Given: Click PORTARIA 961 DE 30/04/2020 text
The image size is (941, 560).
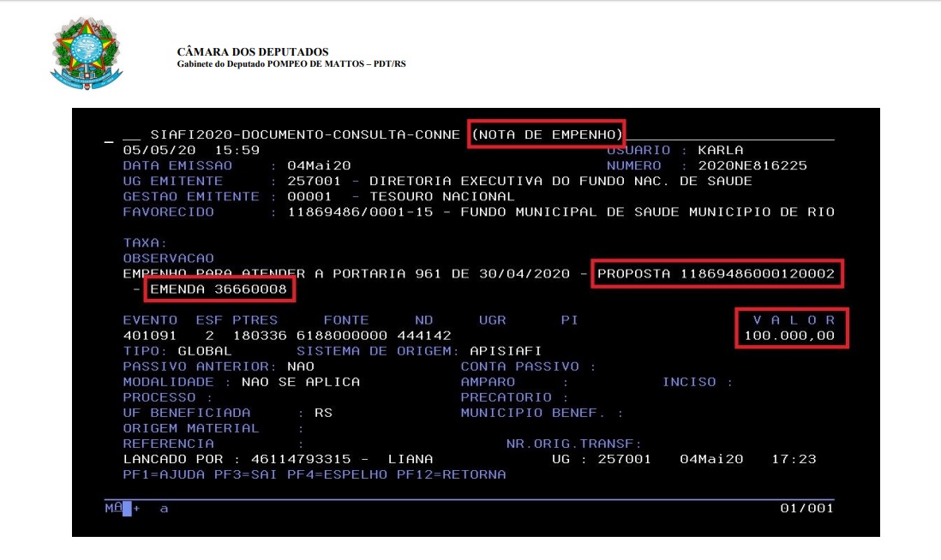Looking at the screenshot, I should point(451,274).
